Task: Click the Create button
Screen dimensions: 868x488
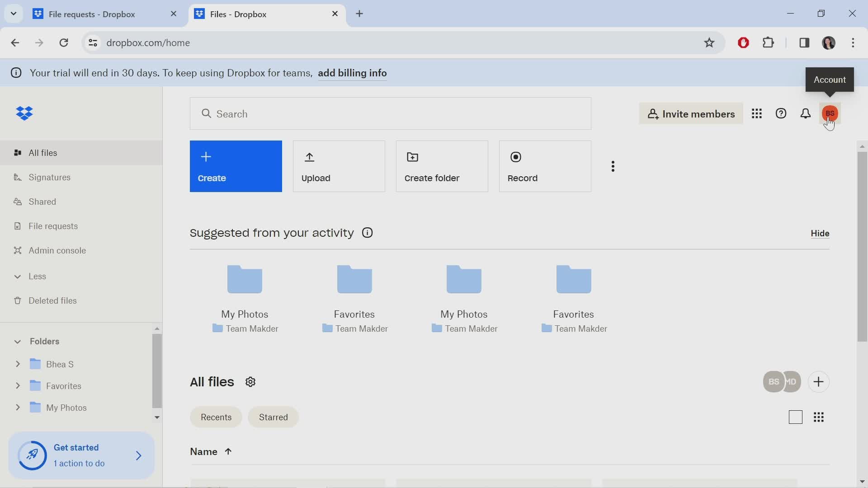Action: (x=236, y=166)
